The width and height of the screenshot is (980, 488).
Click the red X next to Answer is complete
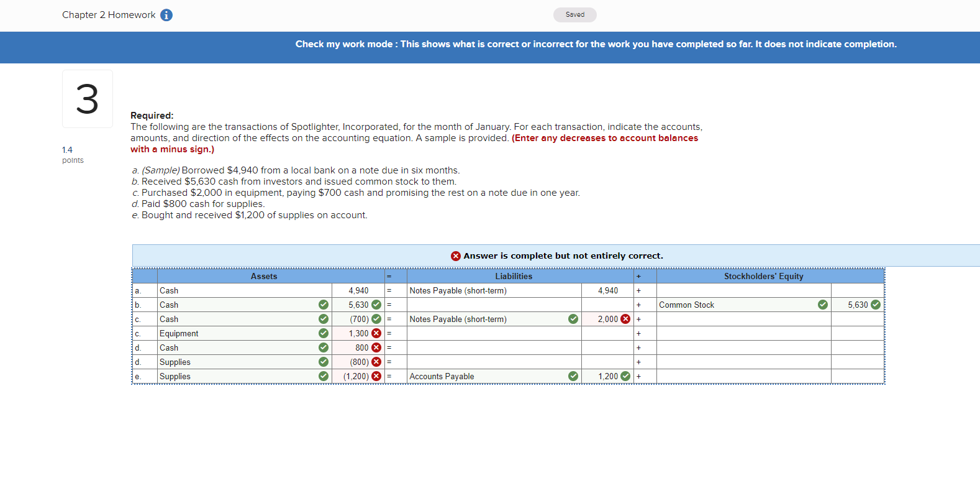click(x=456, y=256)
